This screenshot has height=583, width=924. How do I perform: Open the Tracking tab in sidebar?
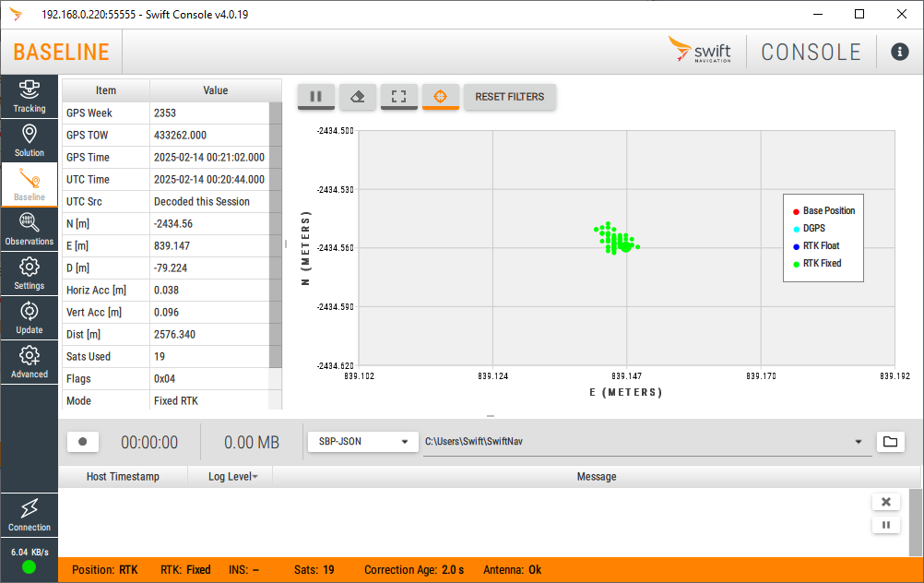point(29,97)
